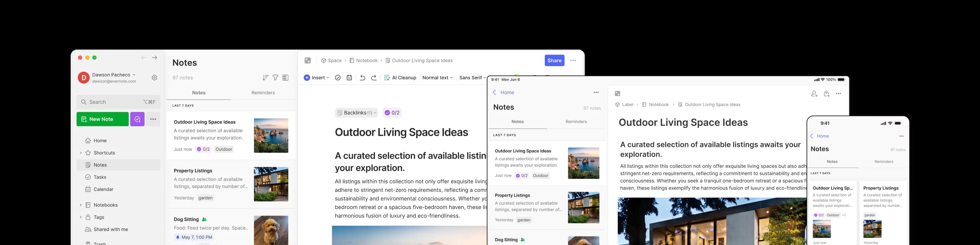This screenshot has width=980, height=245.
Task: Open the Backlinks dropdown above the title
Action: click(356, 113)
